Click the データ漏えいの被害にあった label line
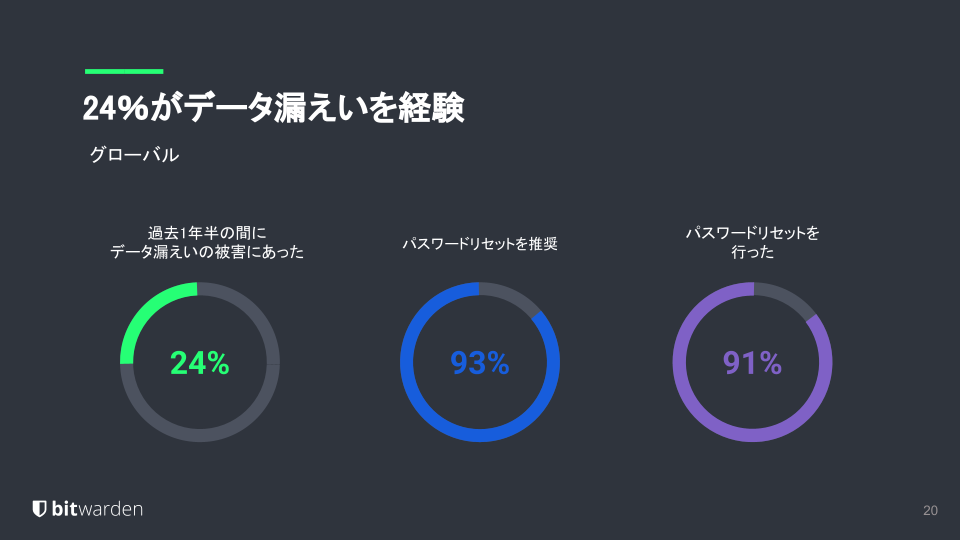 point(207,253)
